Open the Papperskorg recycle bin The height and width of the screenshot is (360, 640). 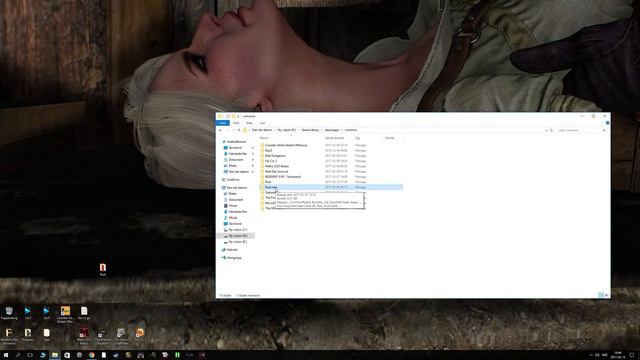[9, 313]
